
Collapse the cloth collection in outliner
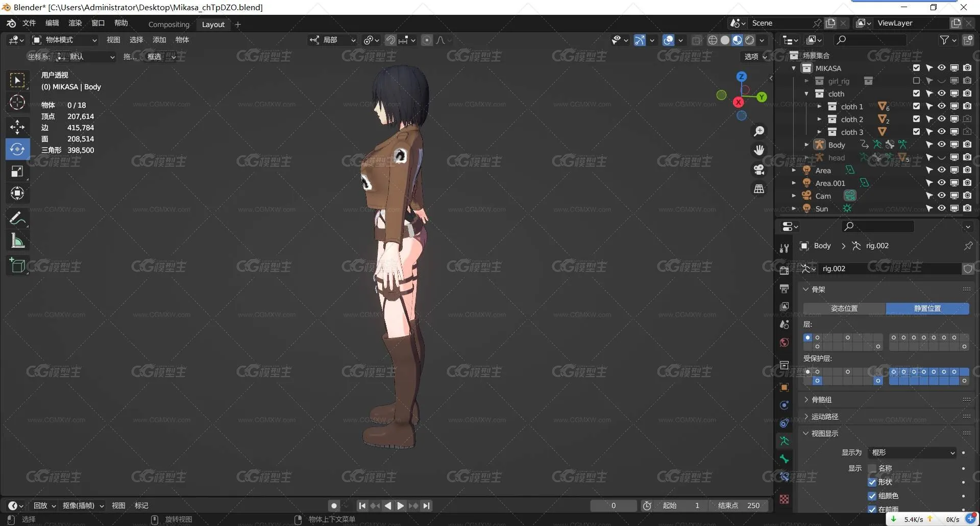point(806,94)
